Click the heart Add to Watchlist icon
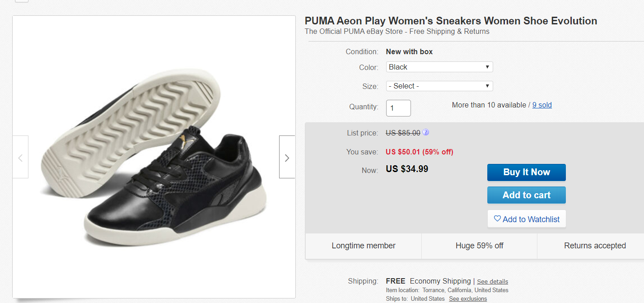The image size is (644, 303). (497, 219)
